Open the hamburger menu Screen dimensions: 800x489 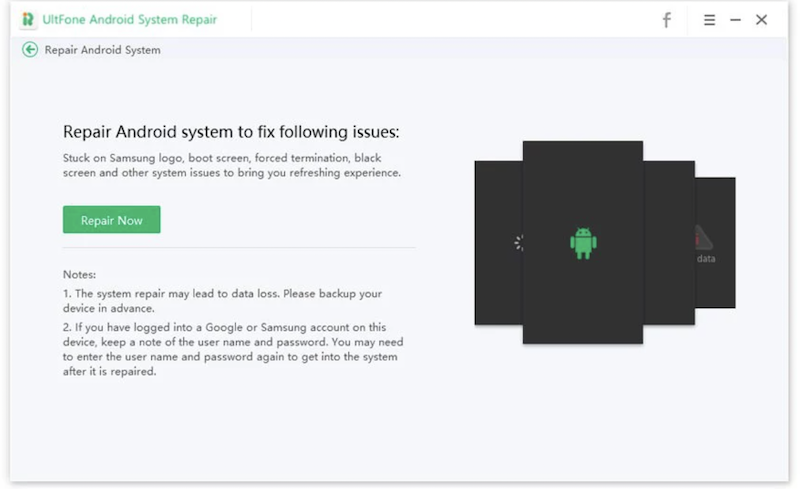pos(709,20)
